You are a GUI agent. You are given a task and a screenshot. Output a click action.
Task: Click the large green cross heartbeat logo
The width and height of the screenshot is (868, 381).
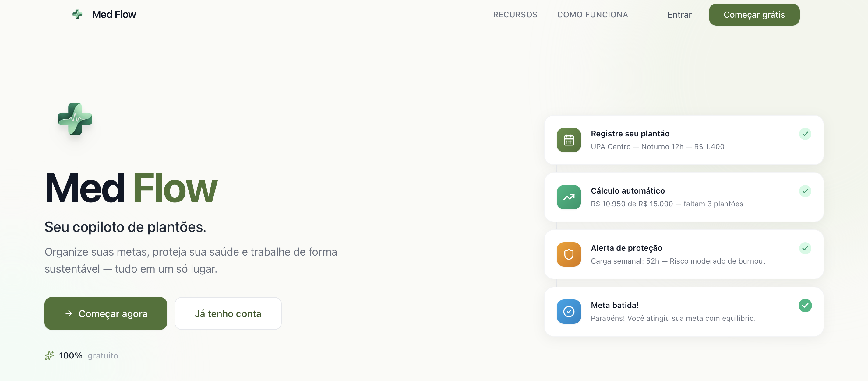point(75,119)
